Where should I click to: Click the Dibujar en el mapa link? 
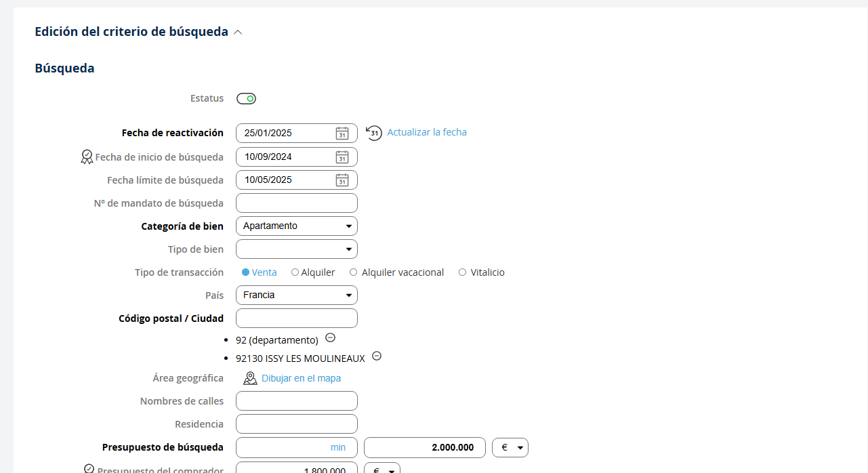pyautogui.click(x=301, y=378)
